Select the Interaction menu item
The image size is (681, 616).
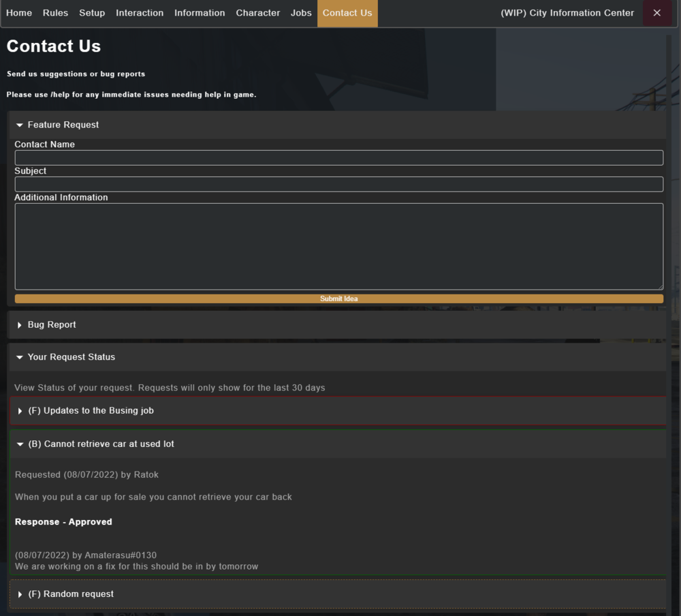[140, 12]
